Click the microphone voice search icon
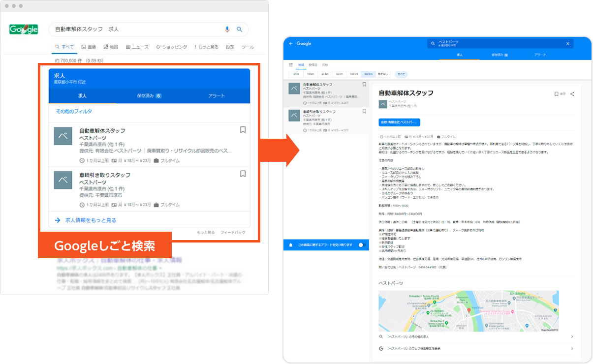Image resolution: width=593 pixels, height=364 pixels. tap(227, 30)
